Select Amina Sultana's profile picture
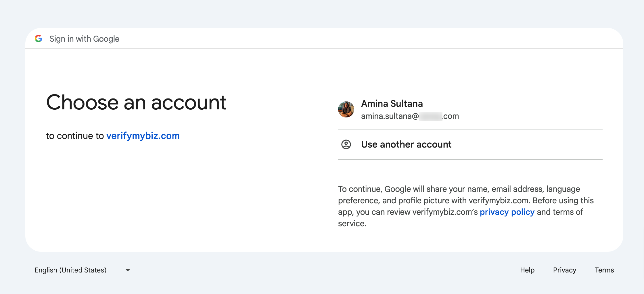644x294 pixels. click(x=346, y=109)
